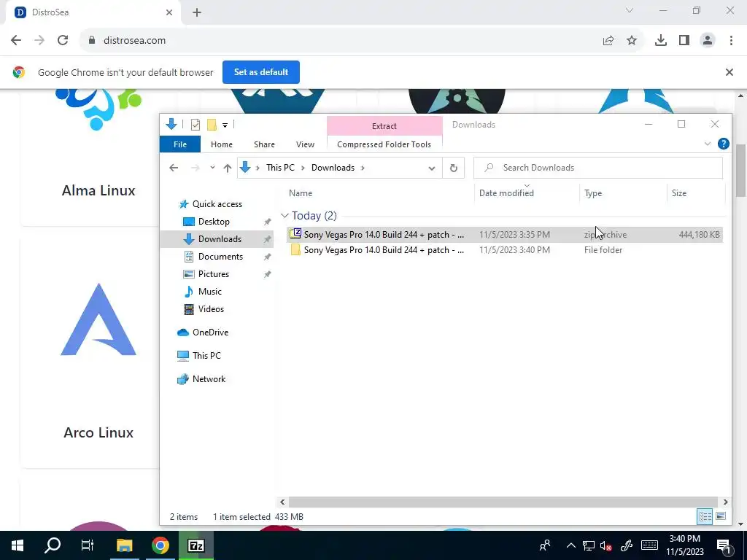
Task: Share this page icon in Chrome
Action: pos(608,41)
